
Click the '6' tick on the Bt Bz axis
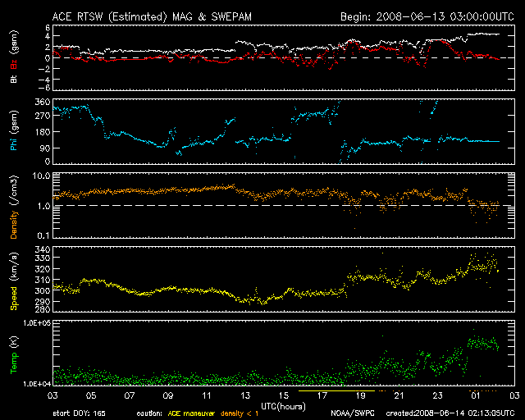[48, 27]
